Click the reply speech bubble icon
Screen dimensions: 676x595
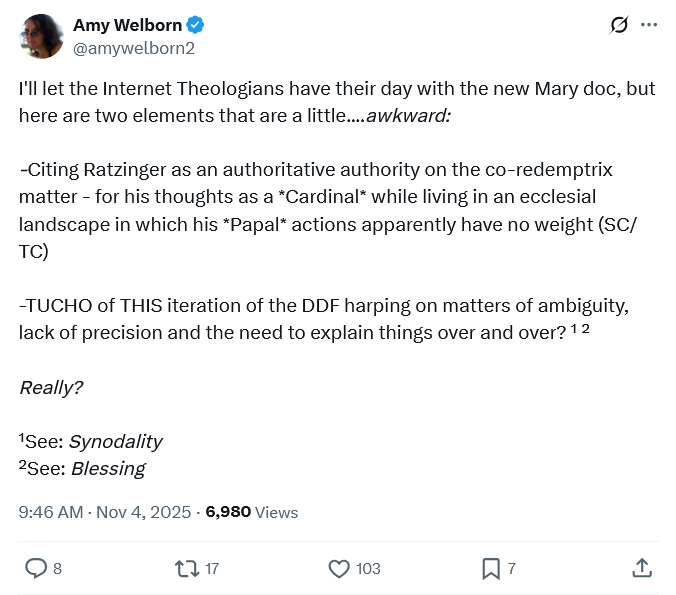[x=36, y=568]
